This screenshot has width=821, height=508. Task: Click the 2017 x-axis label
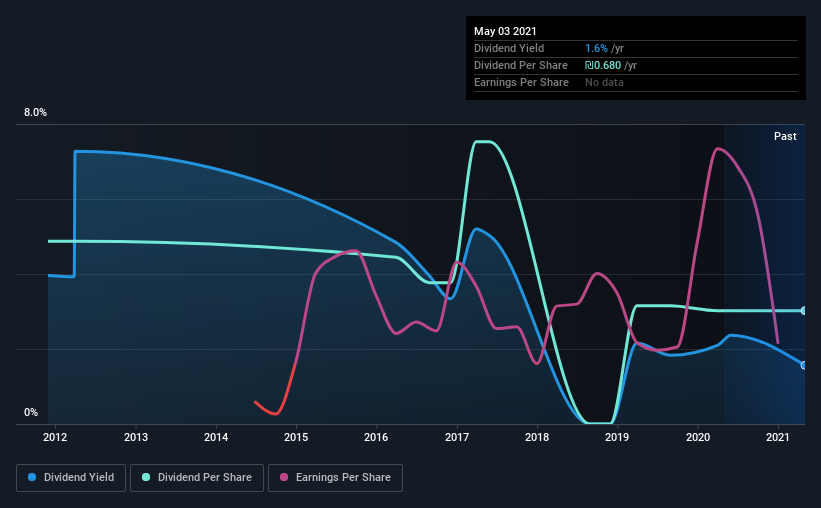coord(457,437)
